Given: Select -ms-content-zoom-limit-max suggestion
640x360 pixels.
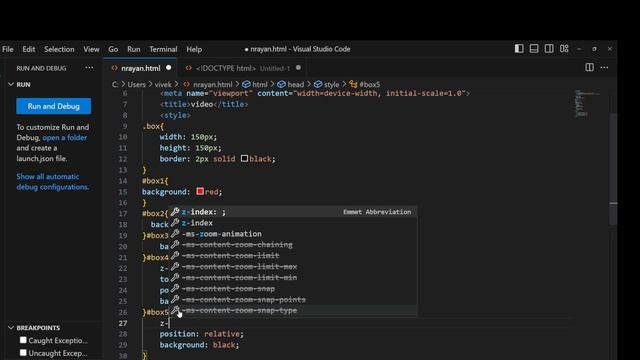Looking at the screenshot, I should (x=293, y=267).
